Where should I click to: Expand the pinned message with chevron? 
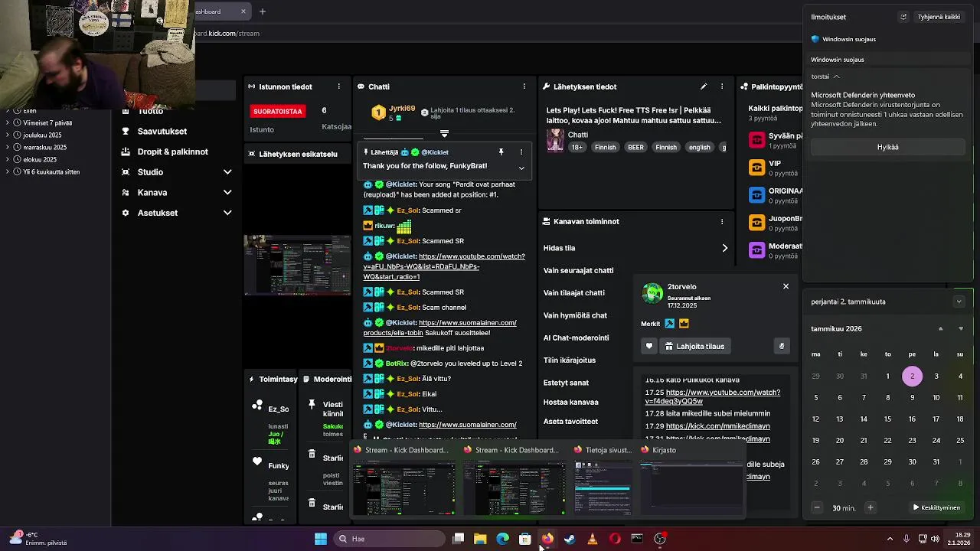tap(521, 168)
